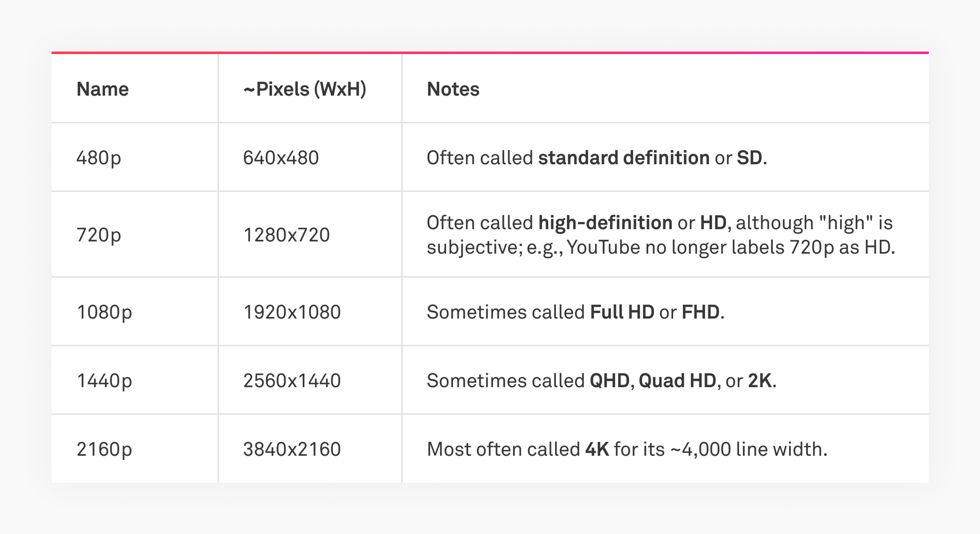The width and height of the screenshot is (980, 534).
Task: Click the Notes column header
Action: (453, 89)
